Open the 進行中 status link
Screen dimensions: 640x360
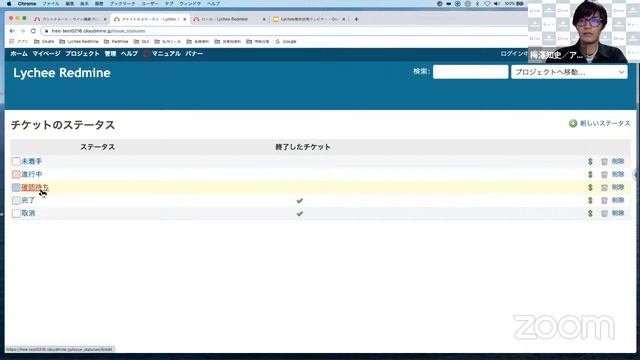31,175
